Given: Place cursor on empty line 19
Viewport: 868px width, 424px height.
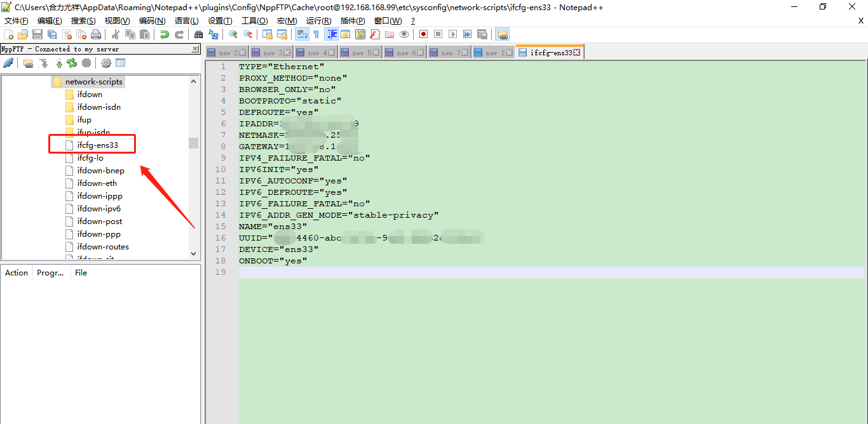Looking at the screenshot, I should (x=552, y=272).
